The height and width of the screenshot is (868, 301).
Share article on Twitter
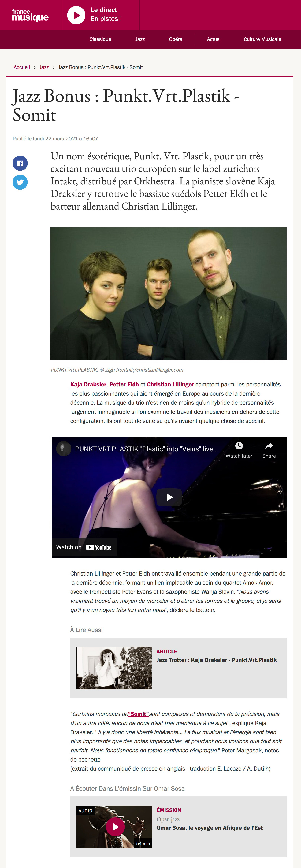20,182
